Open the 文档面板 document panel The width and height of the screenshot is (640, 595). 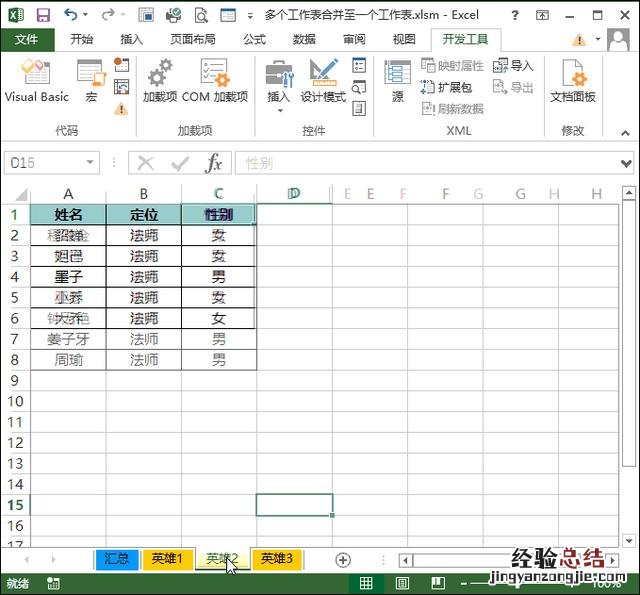[573, 82]
